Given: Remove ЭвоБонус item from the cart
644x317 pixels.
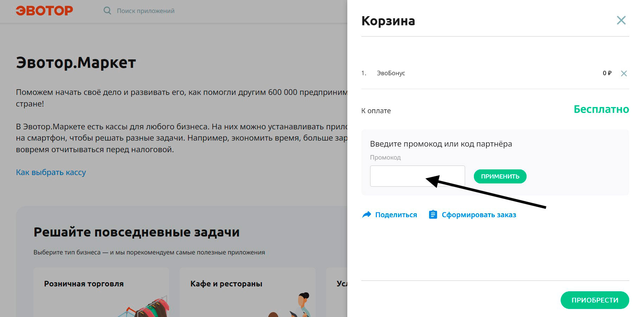Looking at the screenshot, I should (x=624, y=73).
